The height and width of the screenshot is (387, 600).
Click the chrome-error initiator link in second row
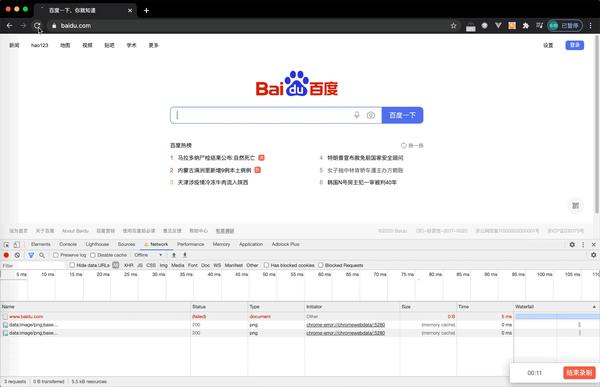(x=346, y=325)
